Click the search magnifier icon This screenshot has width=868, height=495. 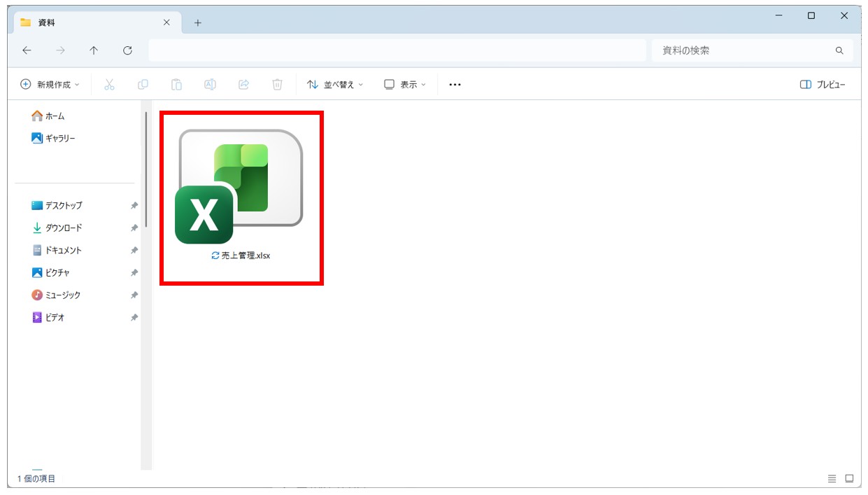(839, 50)
